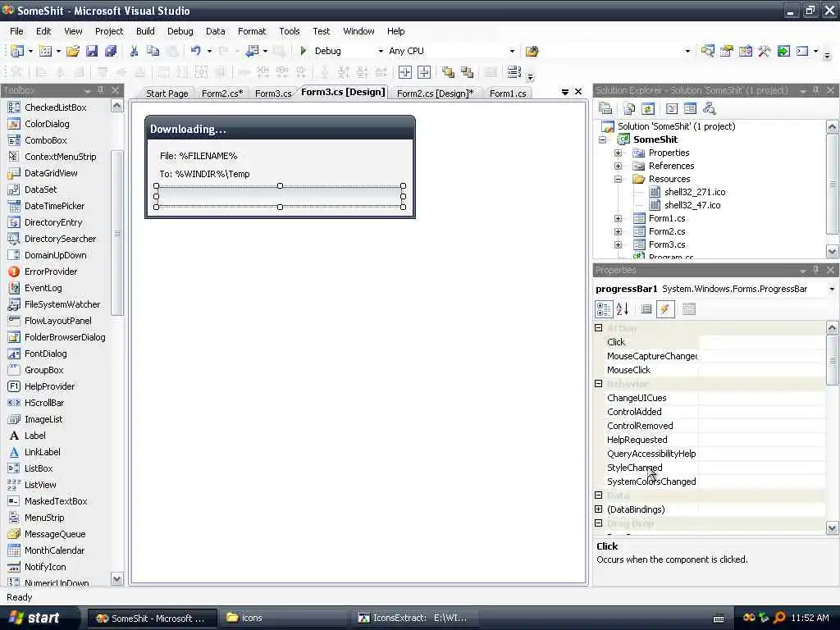Open the Any CPU platform dropdown
The image size is (840, 630).
(512, 51)
